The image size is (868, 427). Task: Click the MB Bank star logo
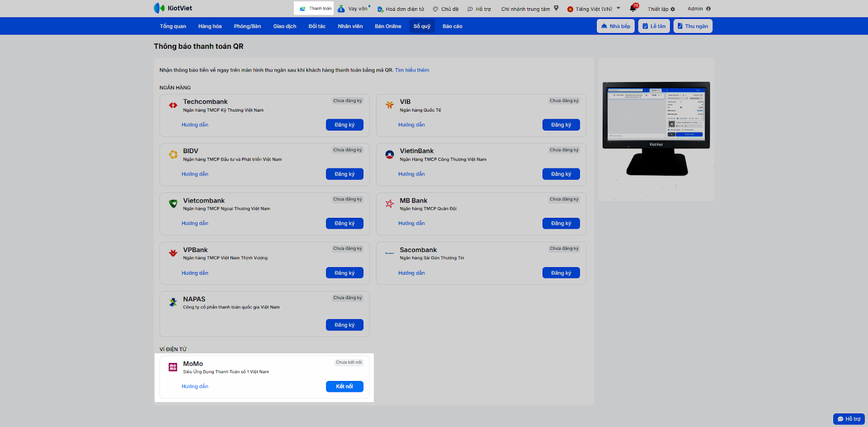tap(390, 204)
